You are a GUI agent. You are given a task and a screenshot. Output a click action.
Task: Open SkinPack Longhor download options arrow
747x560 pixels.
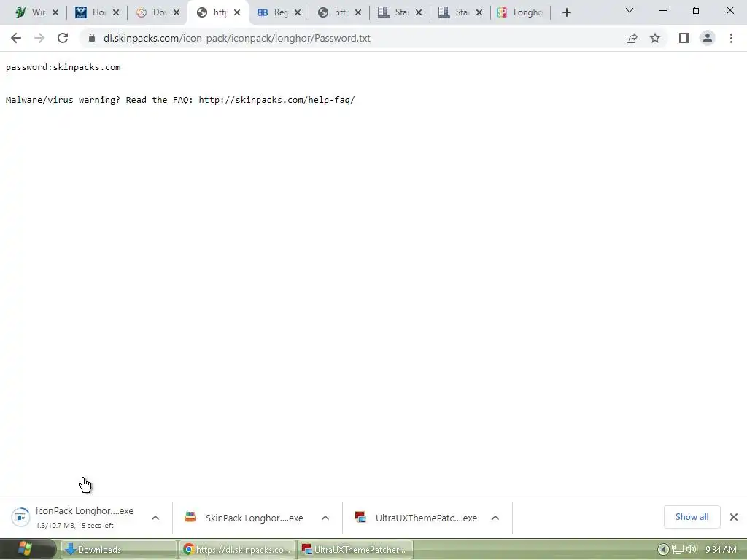325,518
